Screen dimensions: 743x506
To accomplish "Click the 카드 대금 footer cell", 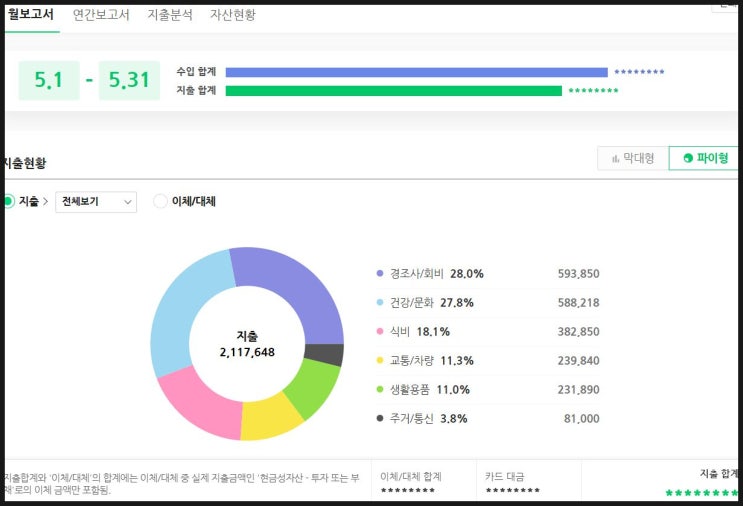I will 528,482.
